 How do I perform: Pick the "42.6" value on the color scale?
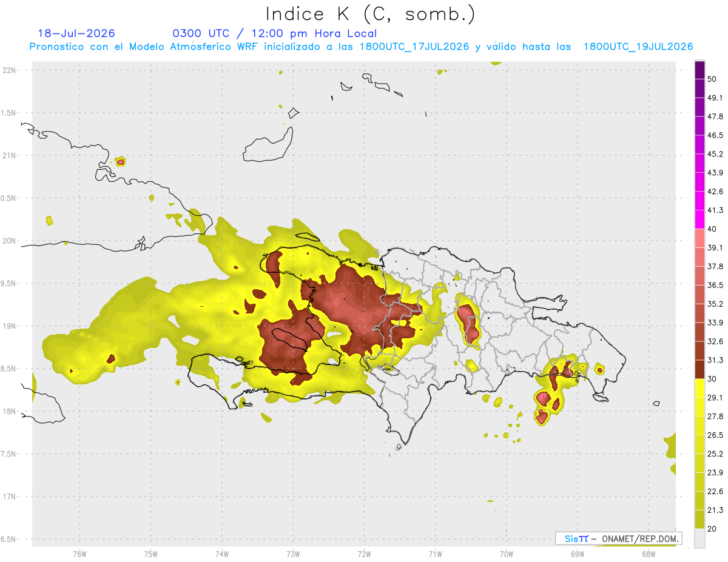click(x=715, y=192)
